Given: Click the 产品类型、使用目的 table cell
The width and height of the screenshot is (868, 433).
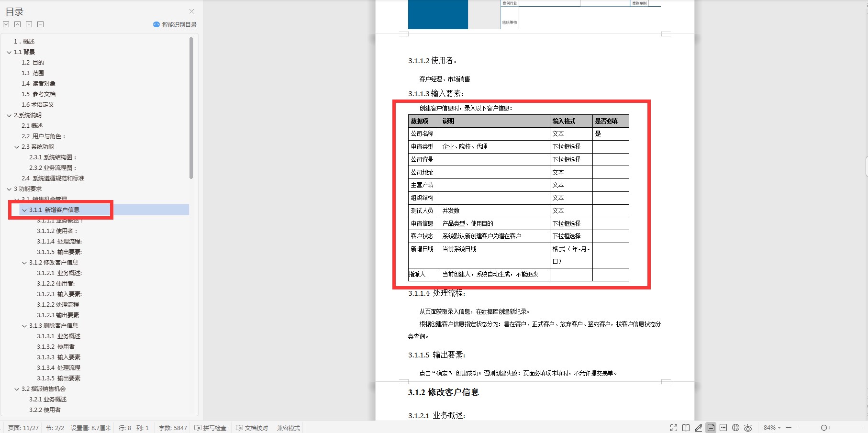Looking at the screenshot, I should click(x=495, y=223).
